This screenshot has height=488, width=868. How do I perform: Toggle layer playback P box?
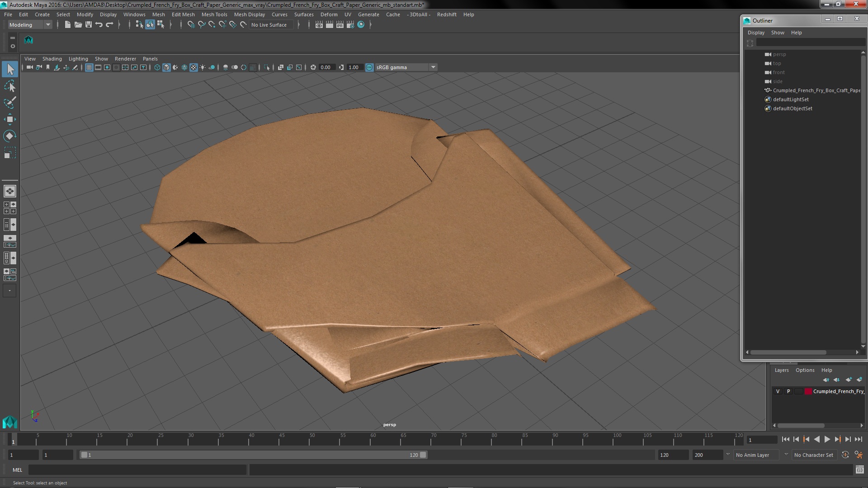click(788, 391)
